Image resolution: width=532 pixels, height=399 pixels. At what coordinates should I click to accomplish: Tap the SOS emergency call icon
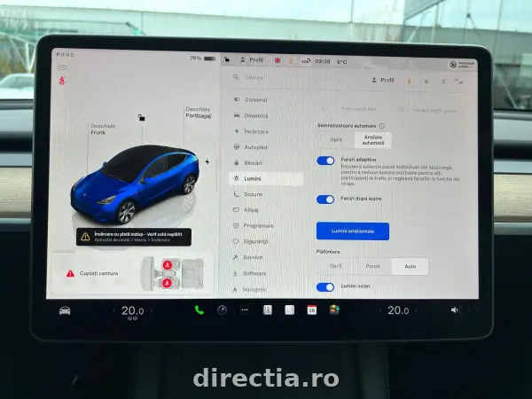tap(306, 61)
